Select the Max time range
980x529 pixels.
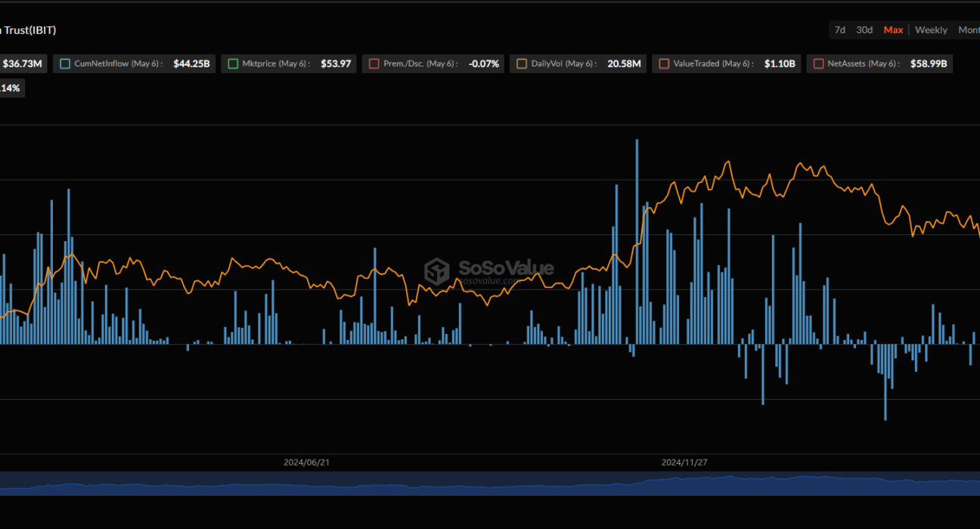tap(893, 30)
